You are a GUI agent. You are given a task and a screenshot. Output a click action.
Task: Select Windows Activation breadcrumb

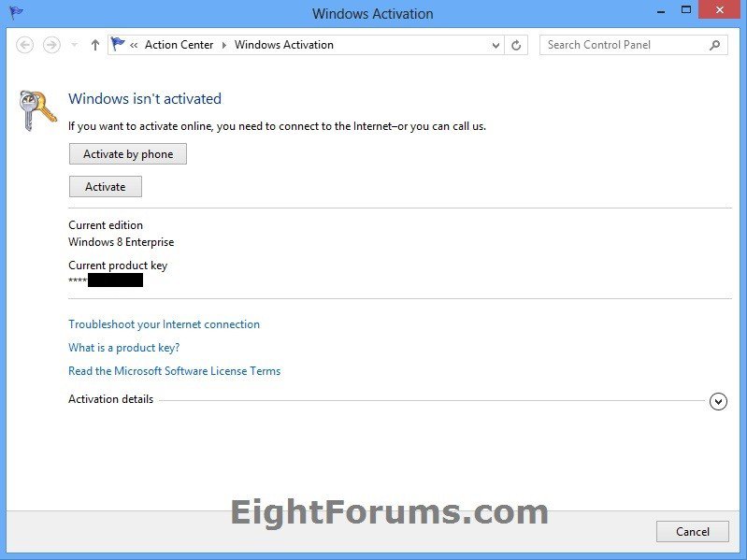click(x=284, y=45)
